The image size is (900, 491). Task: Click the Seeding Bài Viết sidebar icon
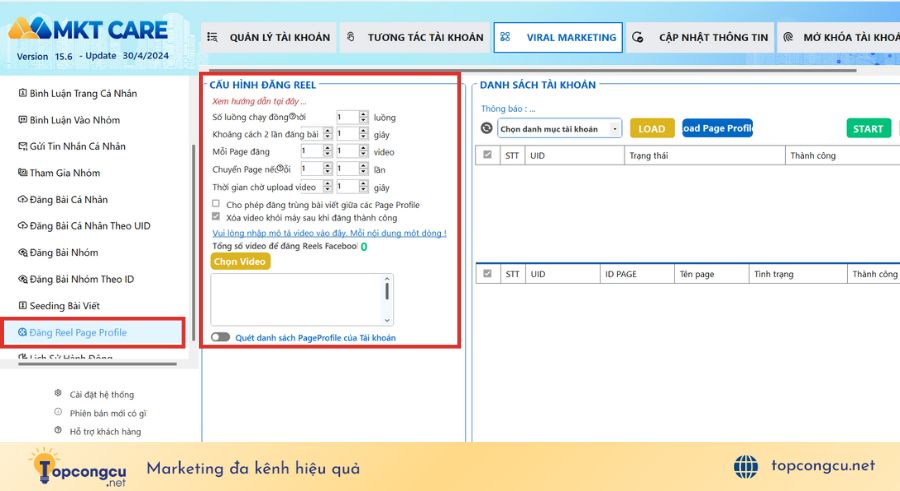pos(23,306)
